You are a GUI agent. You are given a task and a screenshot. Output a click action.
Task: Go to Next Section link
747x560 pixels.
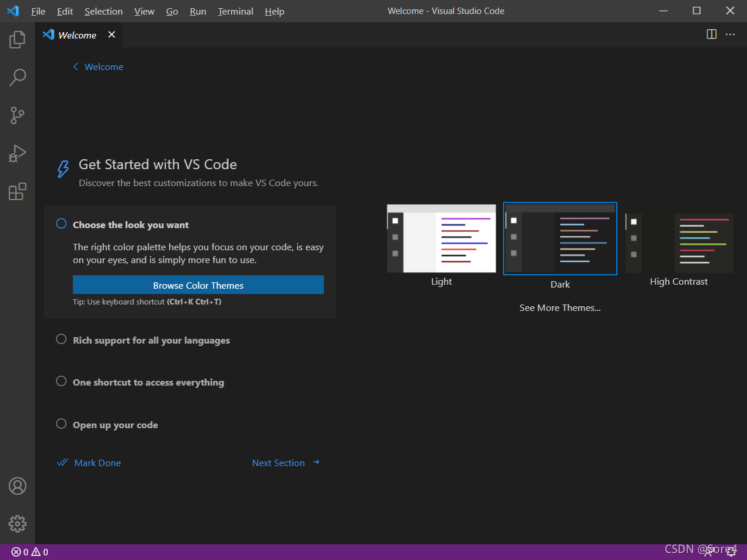[x=278, y=463]
